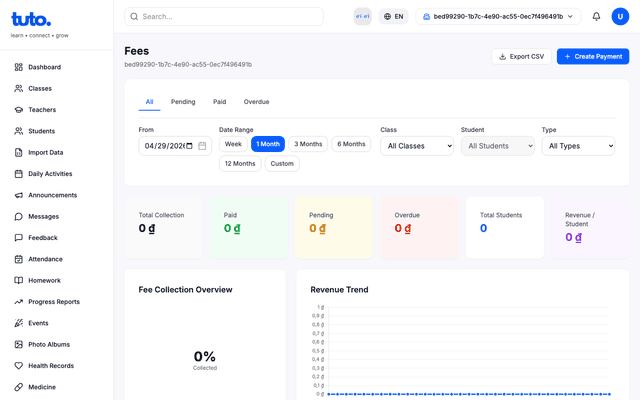Image resolution: width=640 pixels, height=400 pixels.
Task: Click the Announcements megaphone icon
Action: [18, 195]
